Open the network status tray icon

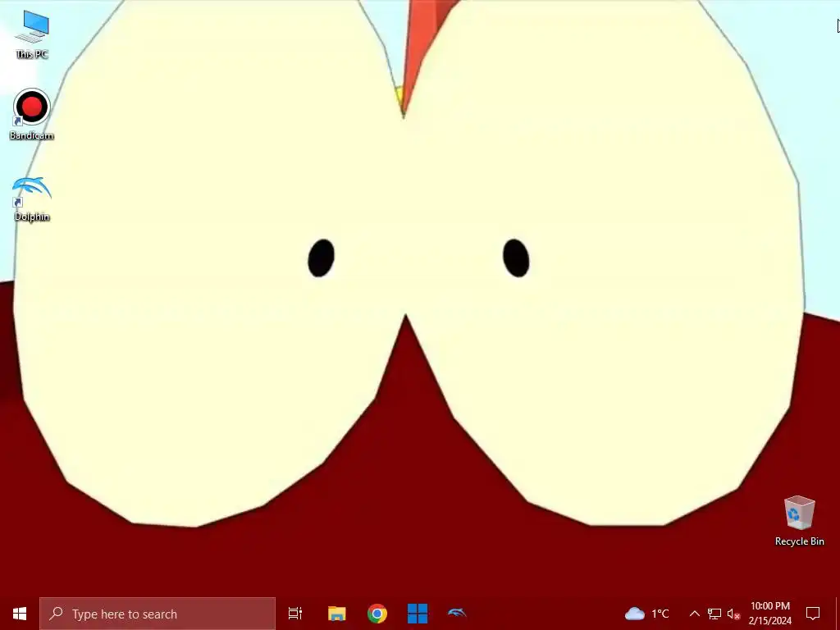(x=714, y=614)
